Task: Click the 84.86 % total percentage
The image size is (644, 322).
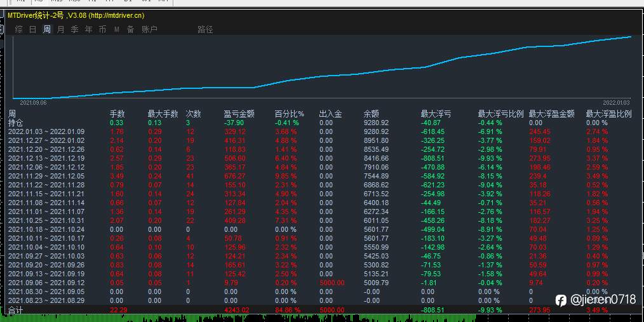Action: point(288,310)
